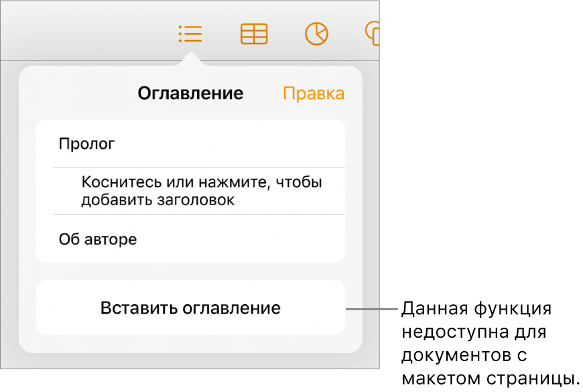This screenshot has height=392, width=583.
Task: Open the table of contents list icon
Action: pyautogui.click(x=190, y=34)
